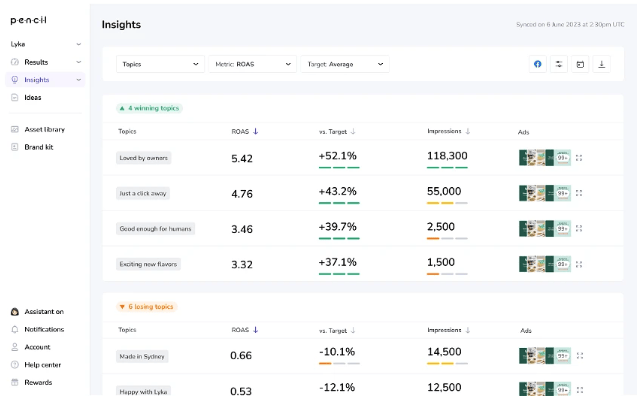The height and width of the screenshot is (397, 637).
Task: Sort losing topics by ROAS arrow
Action: pos(256,330)
